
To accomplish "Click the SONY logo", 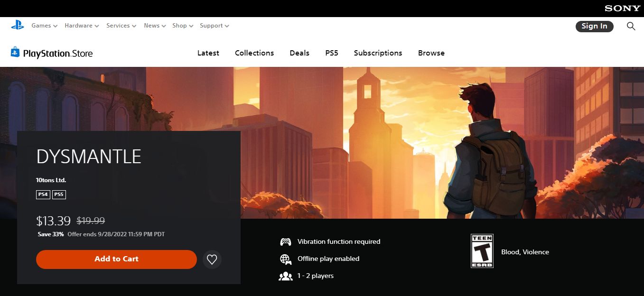I will click(622, 9).
